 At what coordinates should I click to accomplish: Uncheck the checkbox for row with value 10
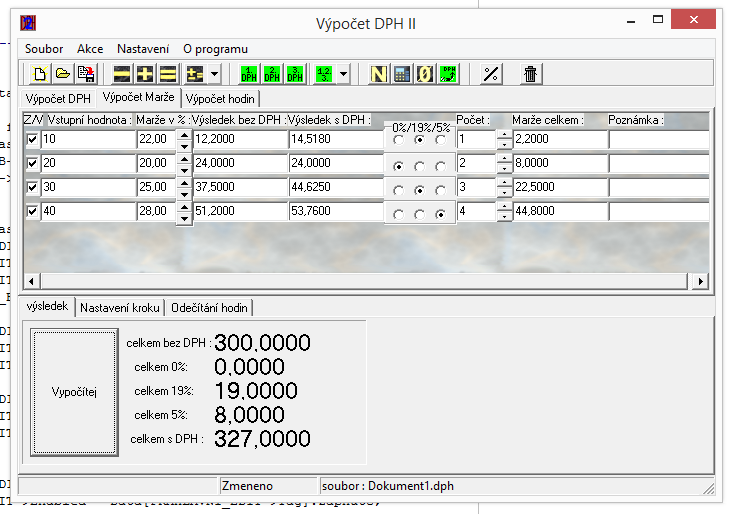(33, 140)
